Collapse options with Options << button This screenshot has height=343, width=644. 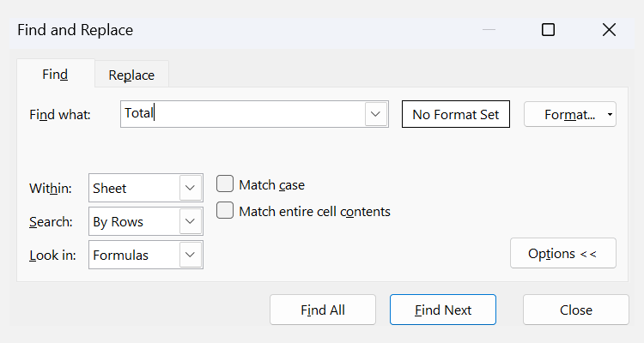click(x=562, y=253)
